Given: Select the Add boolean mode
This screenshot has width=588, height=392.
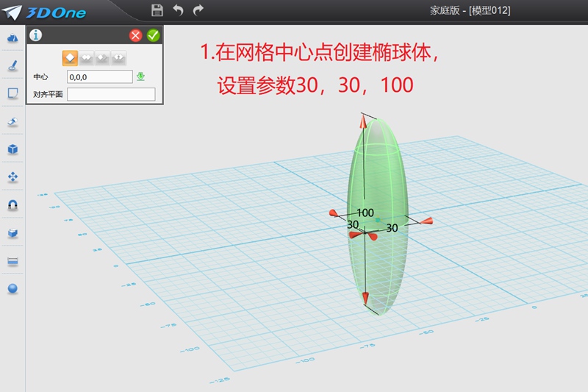Looking at the screenshot, I should coord(86,58).
